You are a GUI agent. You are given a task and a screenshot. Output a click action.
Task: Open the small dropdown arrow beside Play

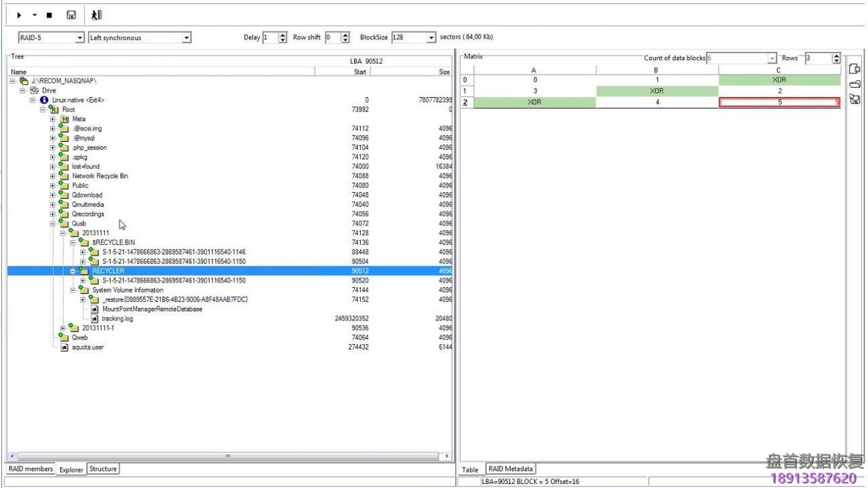pyautogui.click(x=35, y=15)
